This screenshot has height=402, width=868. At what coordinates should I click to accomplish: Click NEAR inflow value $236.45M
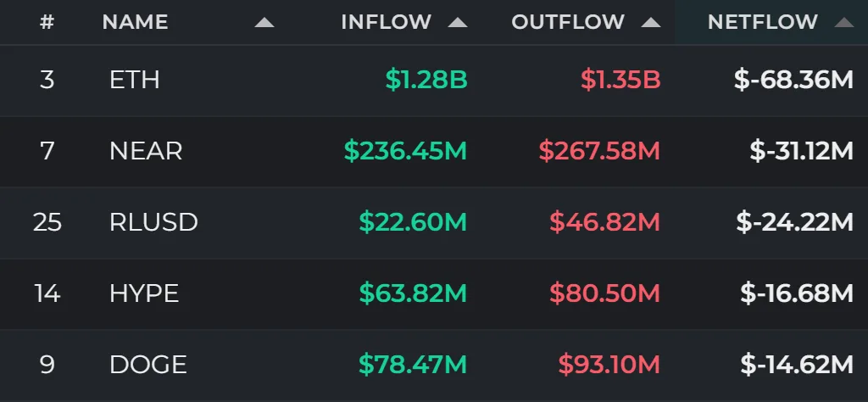406,151
